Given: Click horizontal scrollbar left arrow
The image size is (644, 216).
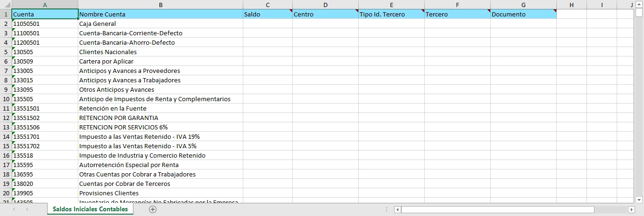Looking at the screenshot, I should click(397, 209).
